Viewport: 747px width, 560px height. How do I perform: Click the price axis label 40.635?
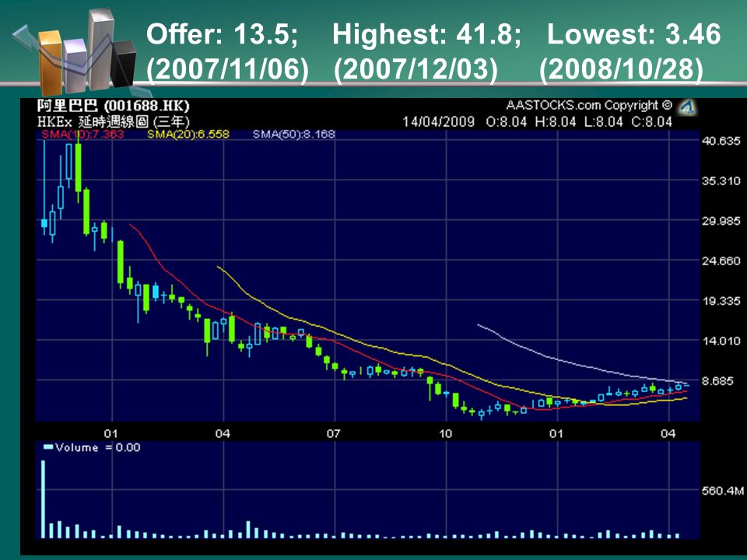(x=721, y=141)
